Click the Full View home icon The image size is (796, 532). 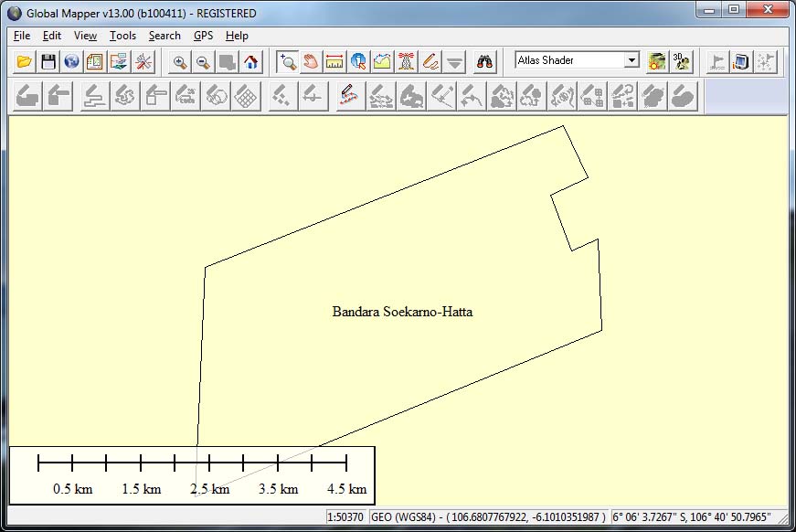(x=250, y=62)
